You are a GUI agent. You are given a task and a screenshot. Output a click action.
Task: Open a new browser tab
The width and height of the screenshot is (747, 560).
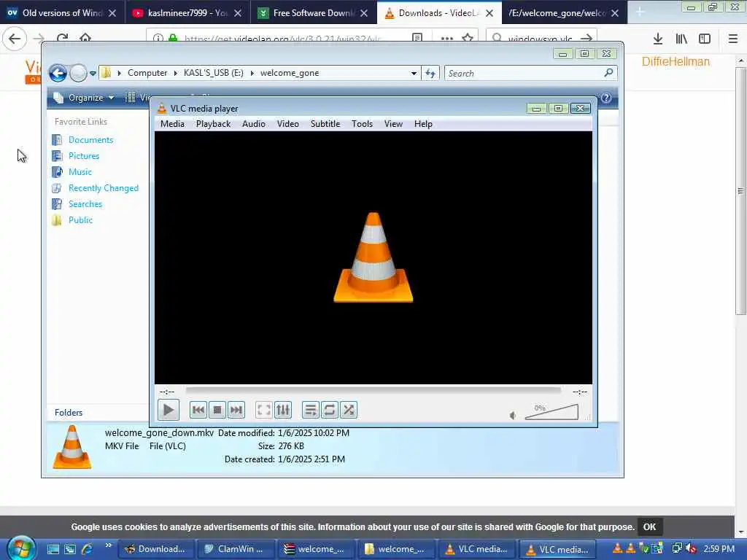click(x=640, y=13)
